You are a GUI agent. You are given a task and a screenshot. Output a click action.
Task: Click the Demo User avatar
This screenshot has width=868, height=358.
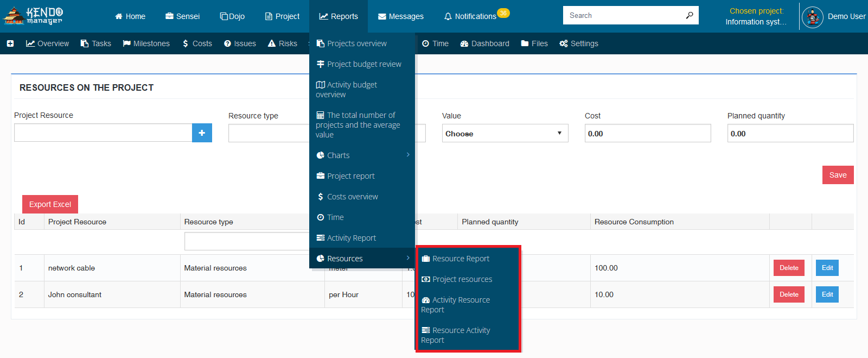(813, 17)
